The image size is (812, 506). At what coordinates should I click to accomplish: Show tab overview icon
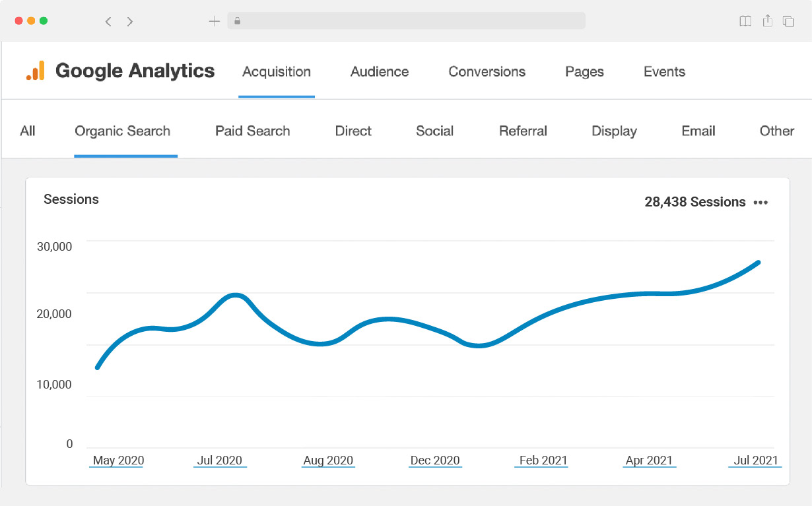click(788, 21)
